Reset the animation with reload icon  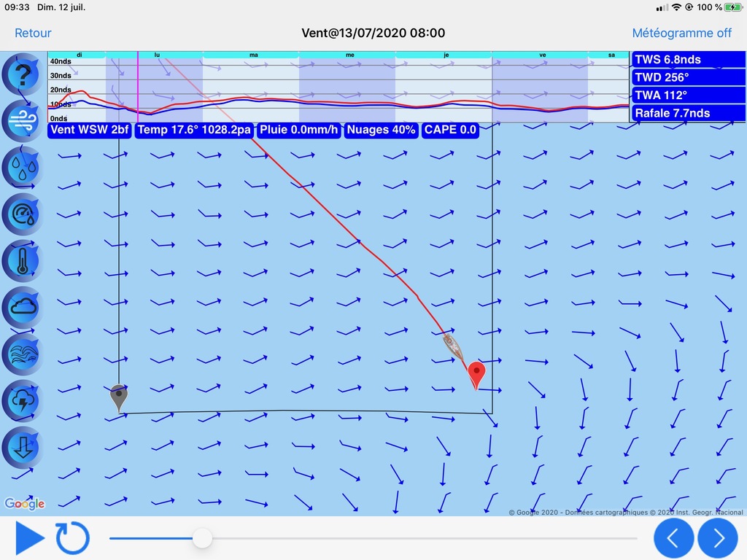pyautogui.click(x=72, y=538)
